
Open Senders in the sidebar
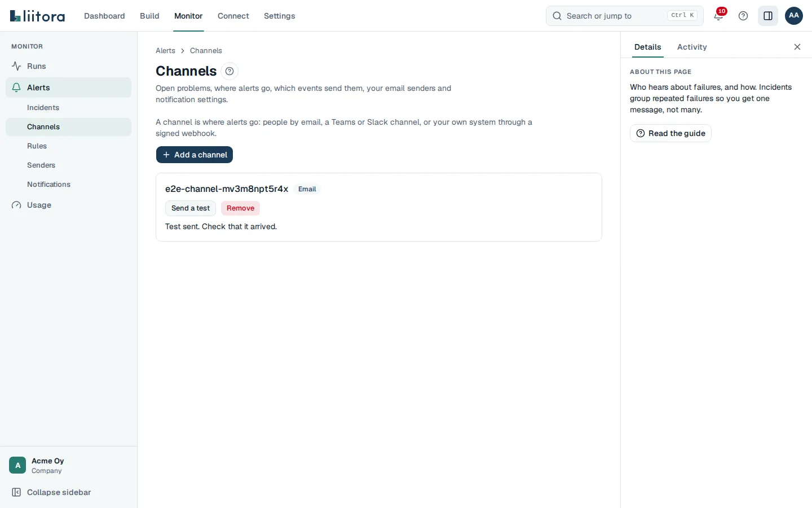68,165
